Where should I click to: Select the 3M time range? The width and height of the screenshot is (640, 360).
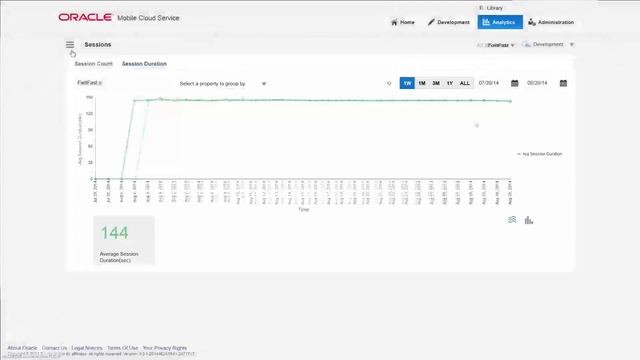436,83
